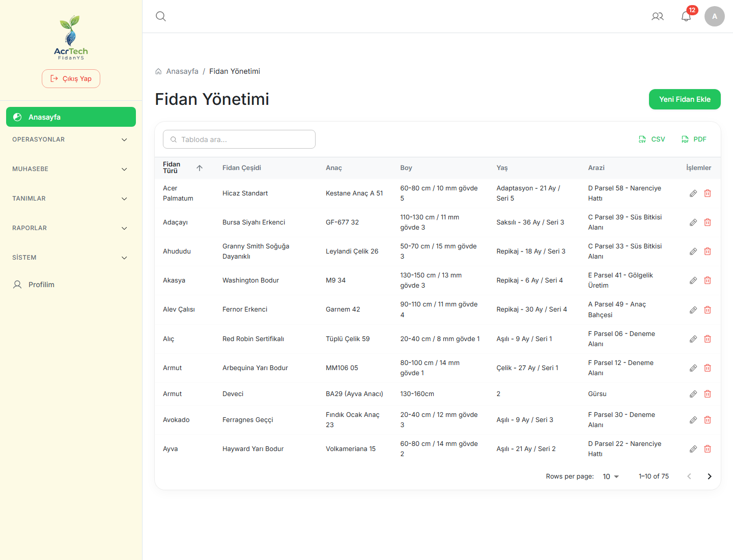Image resolution: width=733 pixels, height=560 pixels.
Task: Open notifications bell with 12 badge
Action: click(686, 16)
